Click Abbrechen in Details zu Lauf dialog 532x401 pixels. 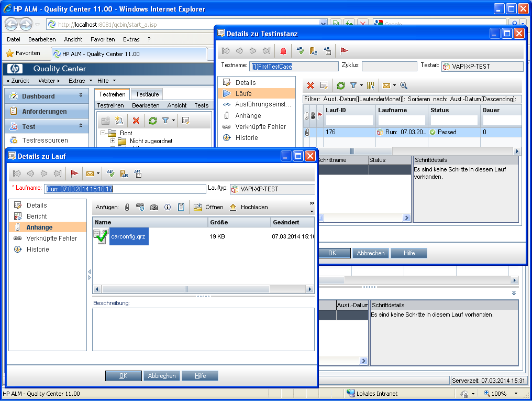pyautogui.click(x=162, y=376)
